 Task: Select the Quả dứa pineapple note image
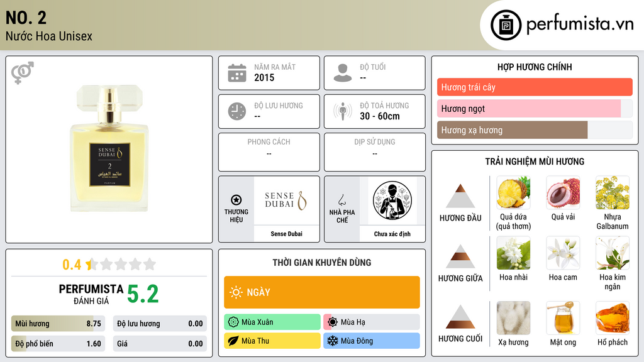(x=513, y=192)
